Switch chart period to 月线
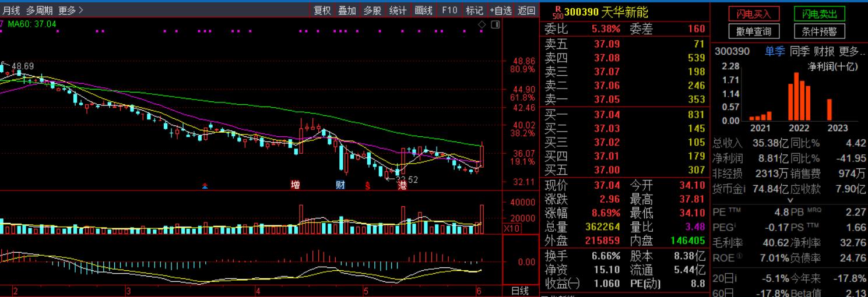The image size is (868, 297). tap(10, 10)
